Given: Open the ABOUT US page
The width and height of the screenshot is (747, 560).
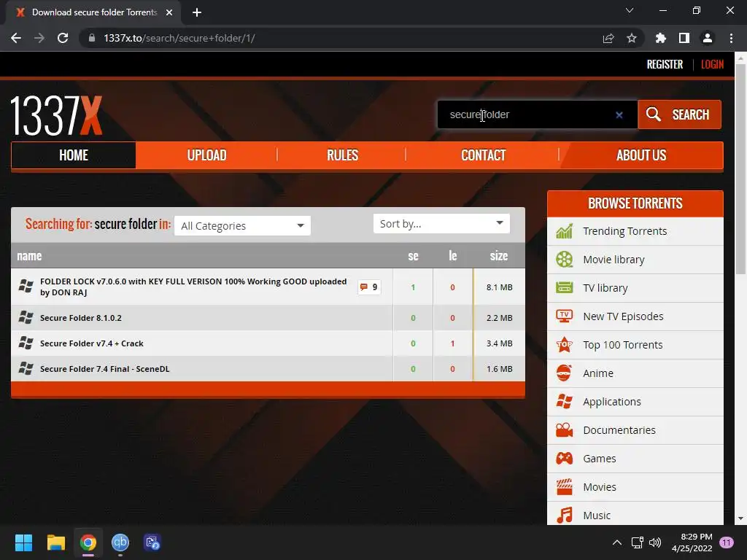Looking at the screenshot, I should pos(641,155).
